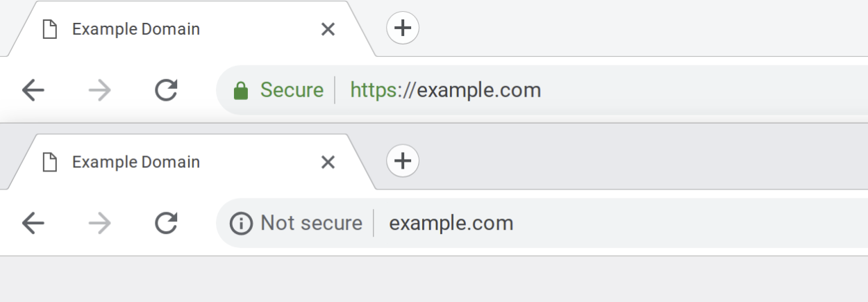Click the page favicon in the Secure window tab
The width and height of the screenshot is (868, 302).
click(x=50, y=29)
